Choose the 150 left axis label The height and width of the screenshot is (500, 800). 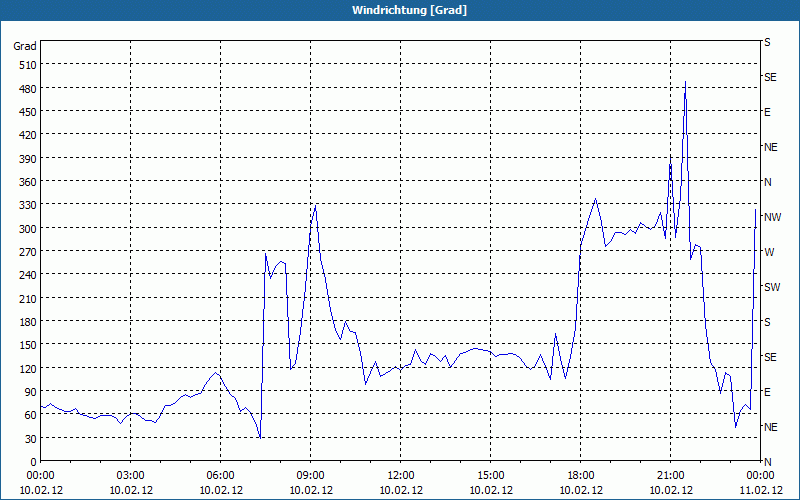(x=28, y=345)
